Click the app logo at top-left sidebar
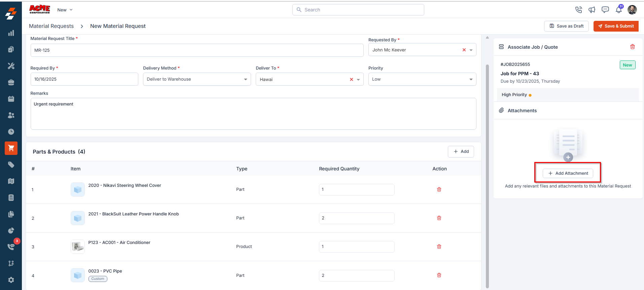 point(11,14)
